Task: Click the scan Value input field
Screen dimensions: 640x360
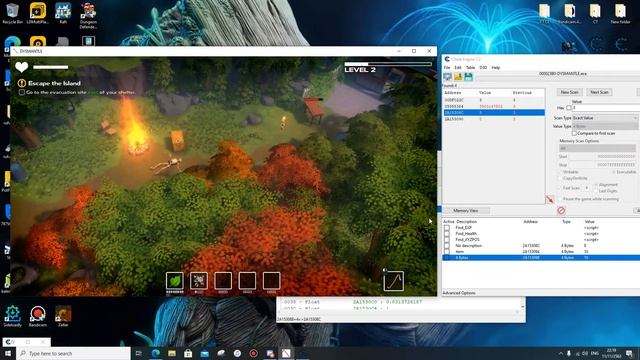Action: 606,108
